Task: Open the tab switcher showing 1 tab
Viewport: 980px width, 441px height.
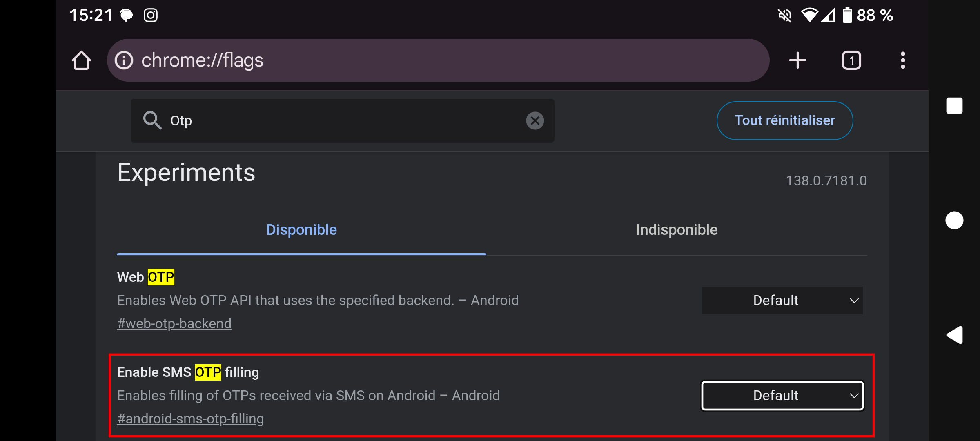Action: point(851,60)
